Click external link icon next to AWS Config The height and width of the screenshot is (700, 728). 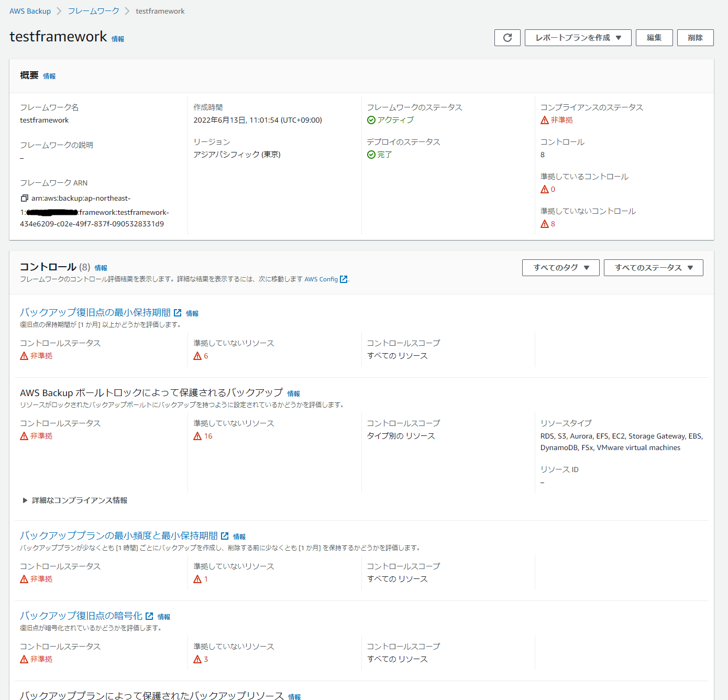coord(344,279)
